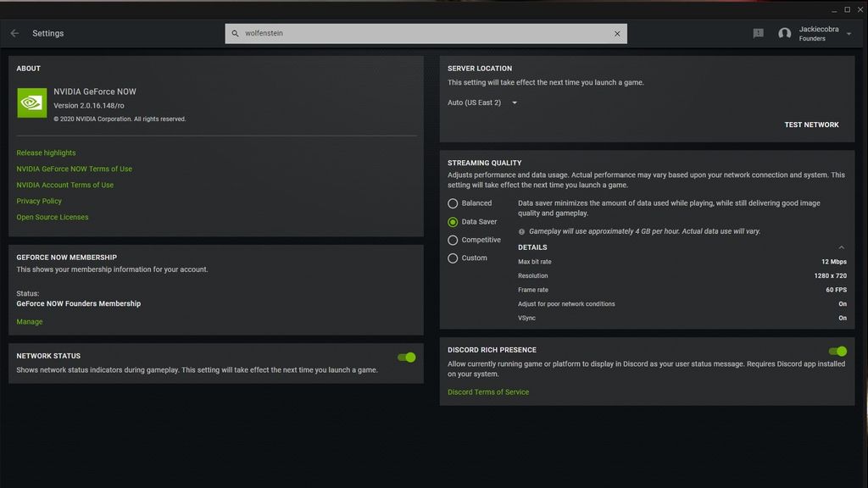868x488 pixels.
Task: Select the Balanced streaming quality option
Action: coord(453,202)
